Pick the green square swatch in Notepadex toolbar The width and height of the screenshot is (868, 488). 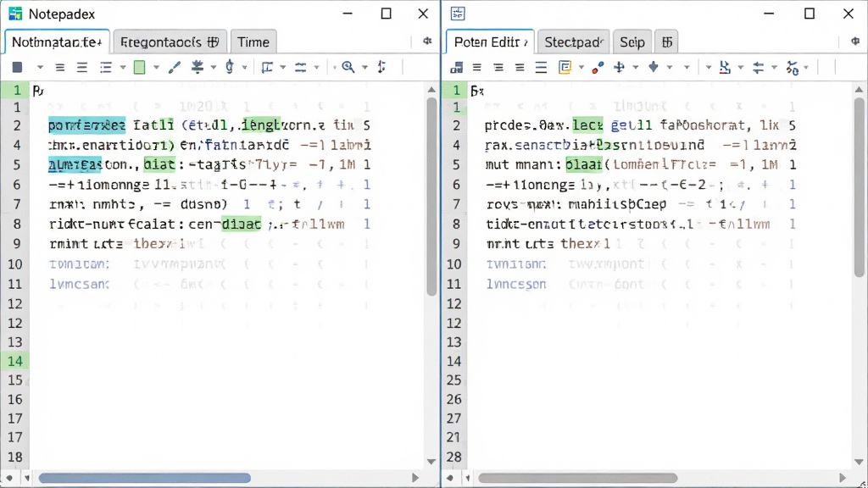pyautogui.click(x=140, y=68)
